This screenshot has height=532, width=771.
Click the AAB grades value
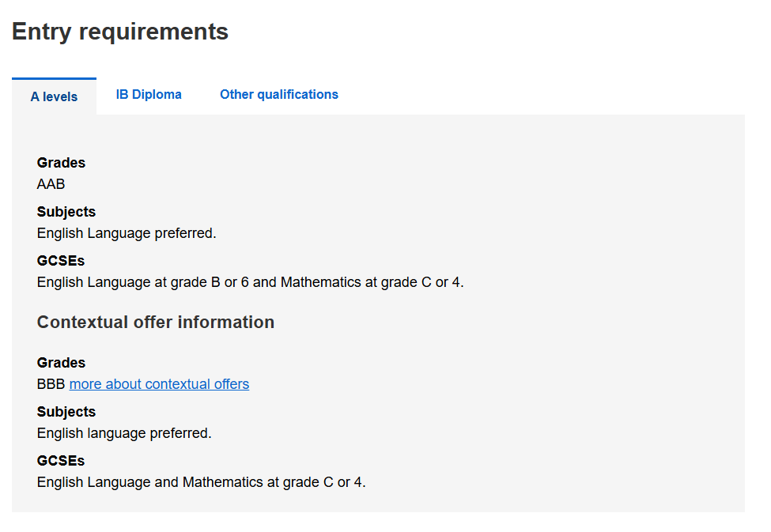click(51, 184)
